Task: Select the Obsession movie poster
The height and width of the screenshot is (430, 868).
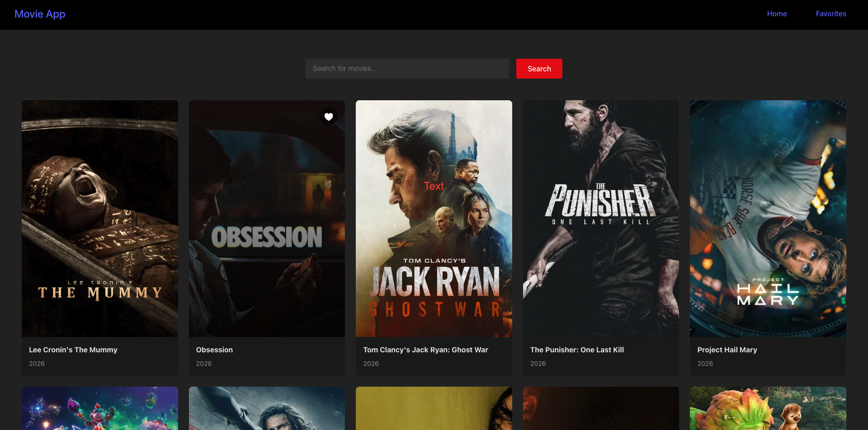Action: [267, 219]
